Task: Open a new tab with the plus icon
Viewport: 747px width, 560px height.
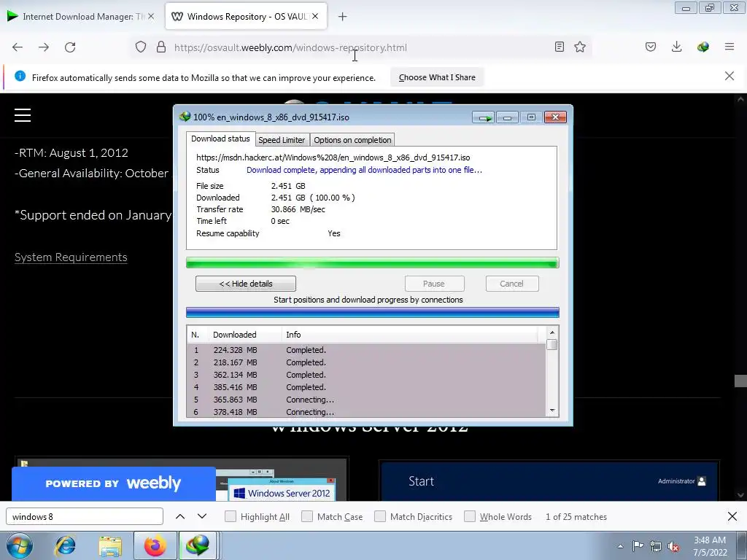Action: click(x=343, y=17)
